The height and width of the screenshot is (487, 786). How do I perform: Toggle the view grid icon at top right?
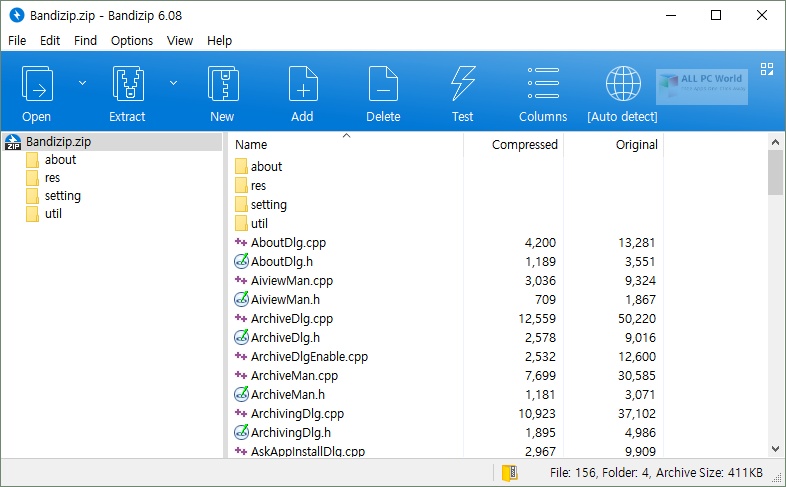click(767, 69)
